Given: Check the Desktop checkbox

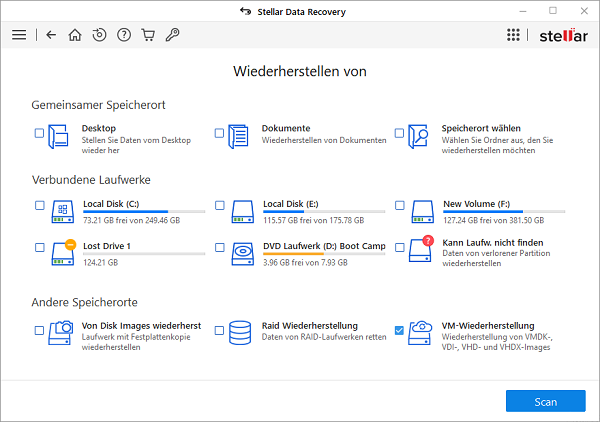Looking at the screenshot, I should click(x=39, y=133).
